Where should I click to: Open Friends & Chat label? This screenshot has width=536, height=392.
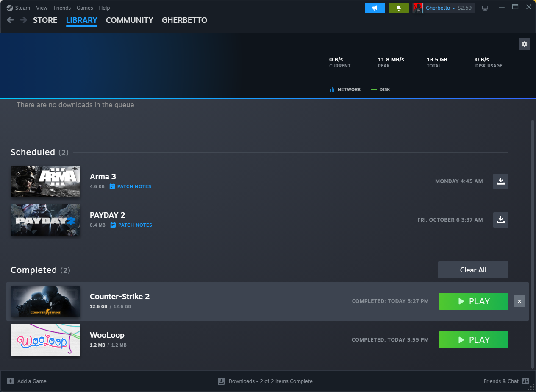click(x=501, y=381)
